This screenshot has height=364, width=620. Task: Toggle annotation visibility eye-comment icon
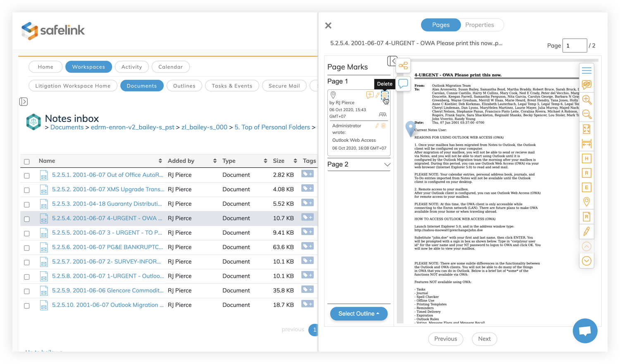[587, 85]
